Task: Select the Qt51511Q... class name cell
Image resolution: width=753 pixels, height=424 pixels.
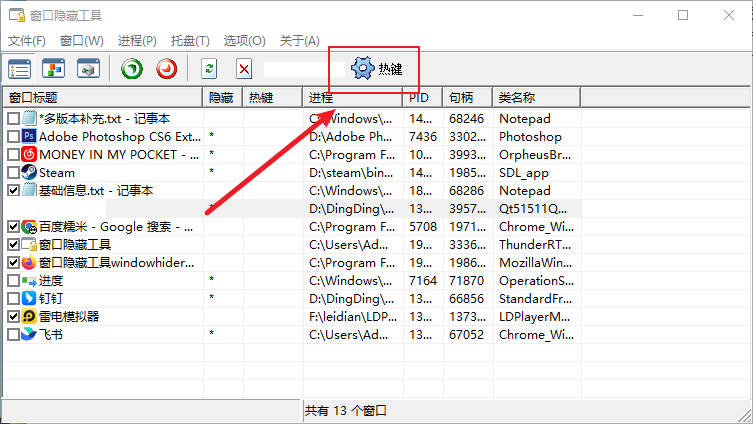Action: click(533, 209)
